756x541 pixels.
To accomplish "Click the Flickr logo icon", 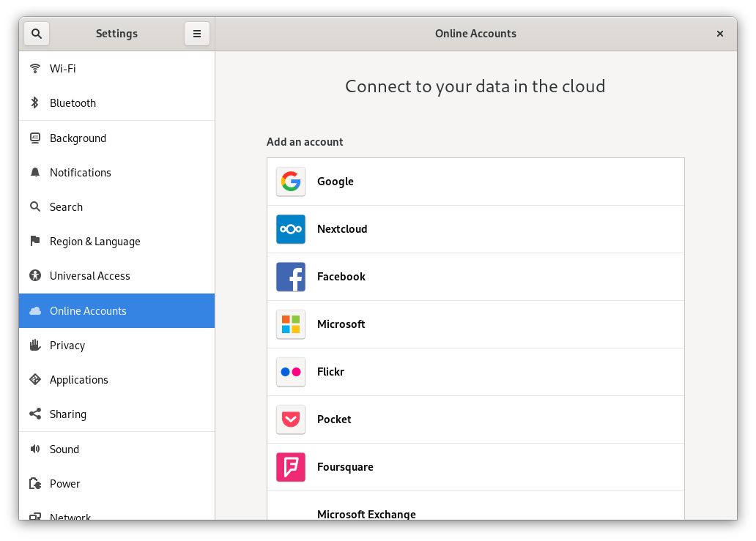I will tap(290, 371).
